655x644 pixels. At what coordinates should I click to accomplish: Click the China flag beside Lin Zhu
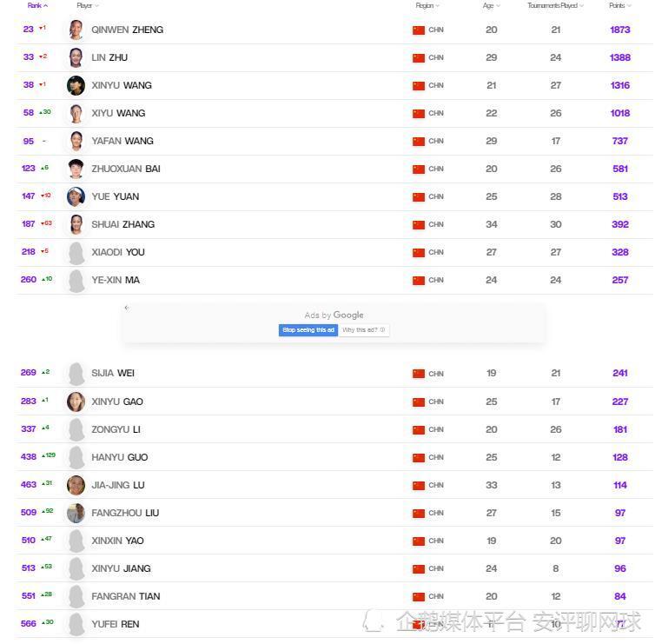(419, 57)
